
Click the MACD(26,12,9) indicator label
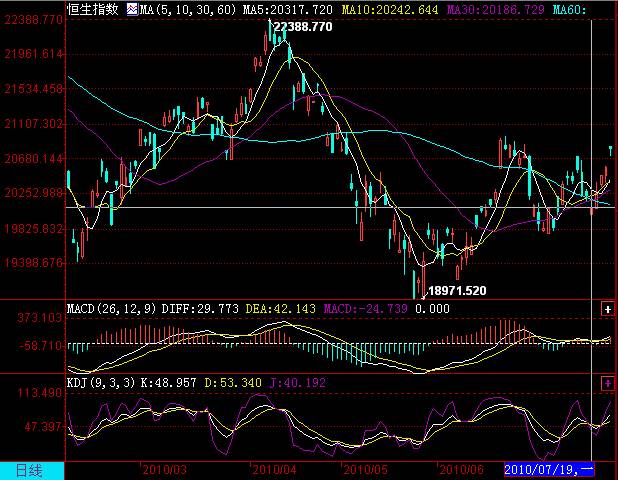[112, 309]
